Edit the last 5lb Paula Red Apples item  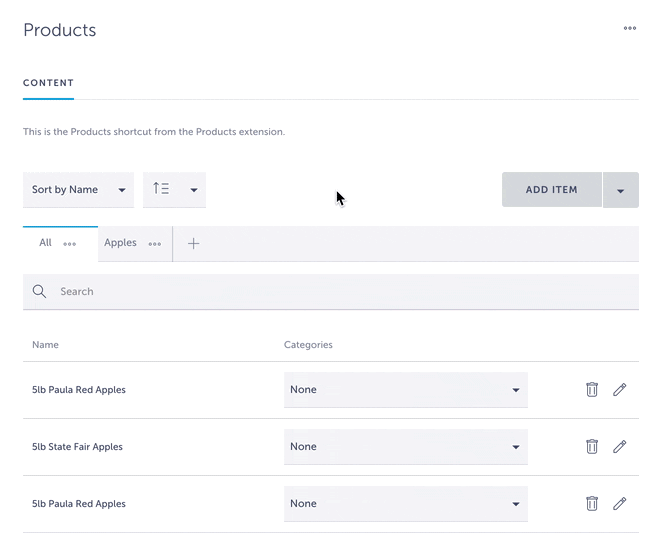620,503
